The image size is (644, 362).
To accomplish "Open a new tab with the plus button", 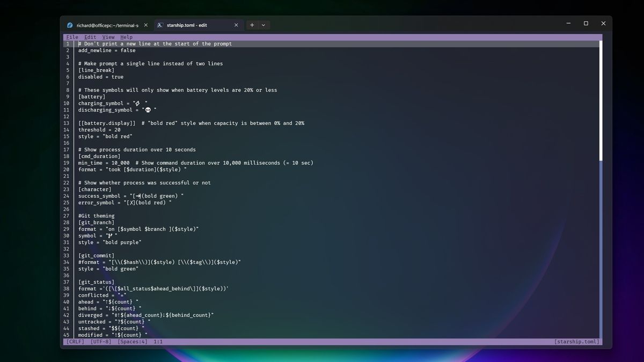I will [x=251, y=25].
